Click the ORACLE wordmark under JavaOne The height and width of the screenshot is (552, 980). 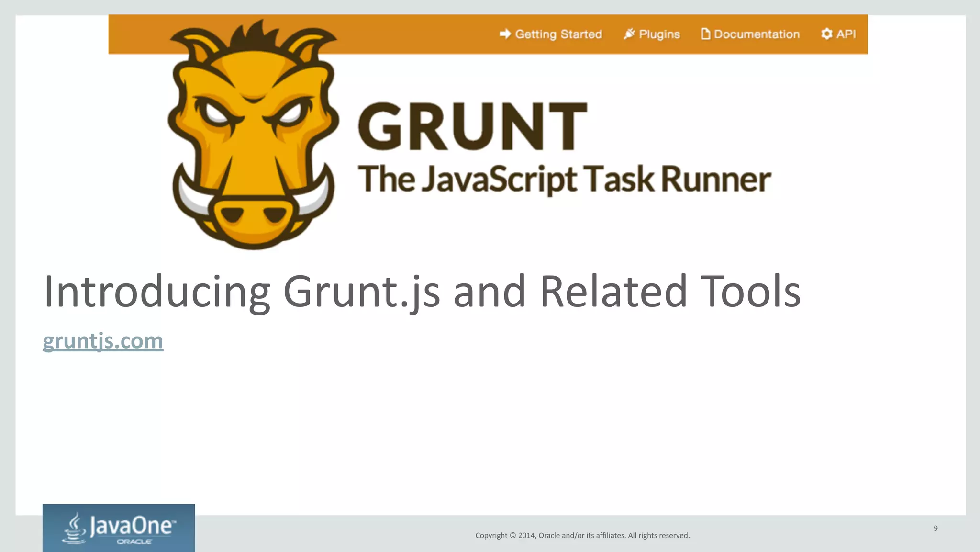[134, 542]
